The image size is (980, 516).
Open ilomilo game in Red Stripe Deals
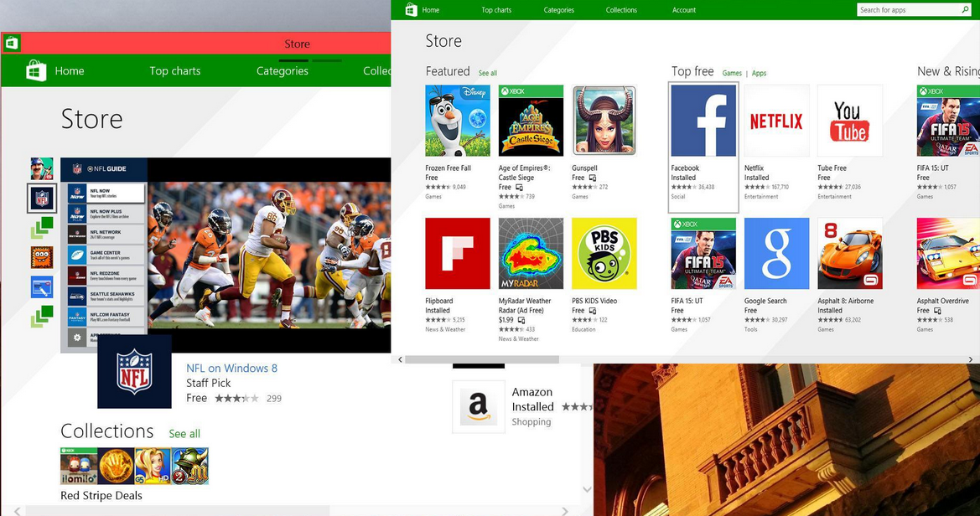79,466
